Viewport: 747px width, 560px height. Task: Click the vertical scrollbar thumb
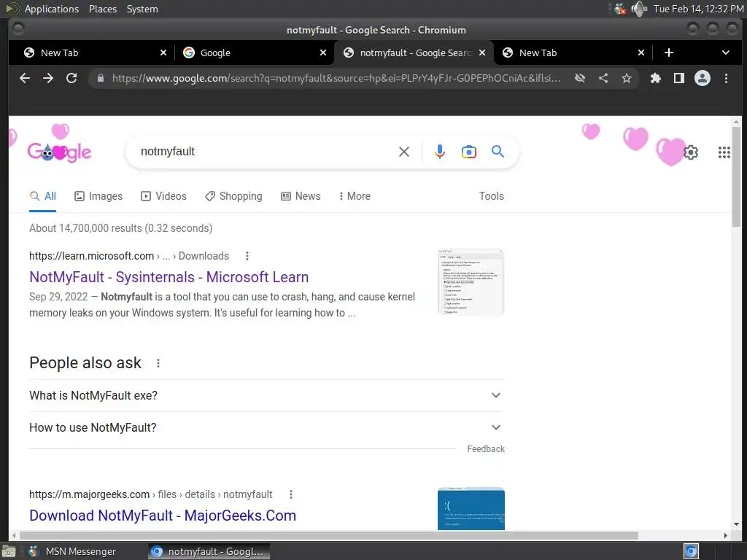click(x=737, y=176)
